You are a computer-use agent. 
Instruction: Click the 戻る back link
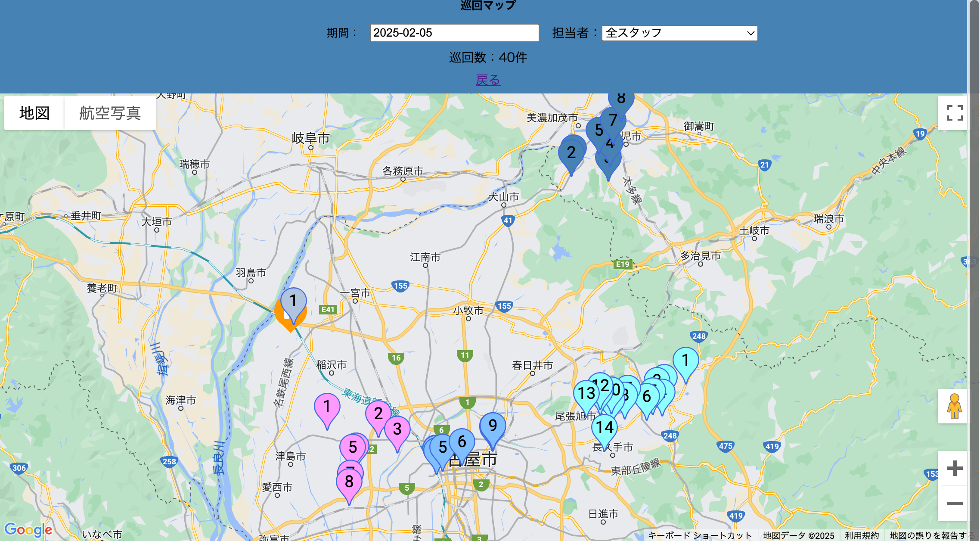(488, 80)
